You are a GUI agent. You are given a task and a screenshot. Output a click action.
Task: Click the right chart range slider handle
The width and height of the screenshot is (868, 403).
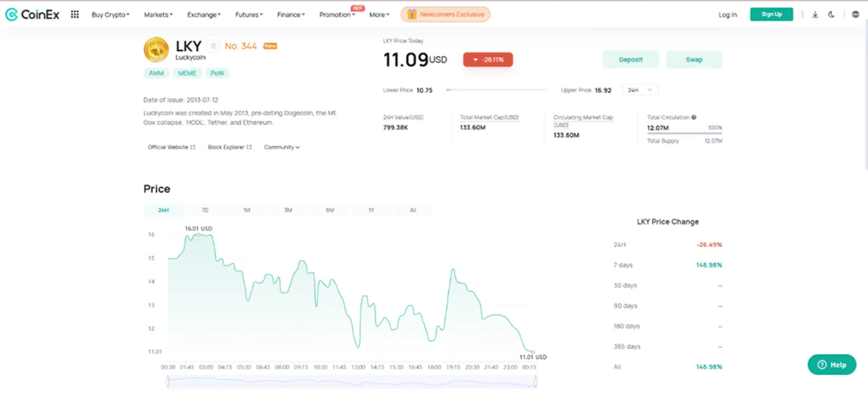(535, 382)
